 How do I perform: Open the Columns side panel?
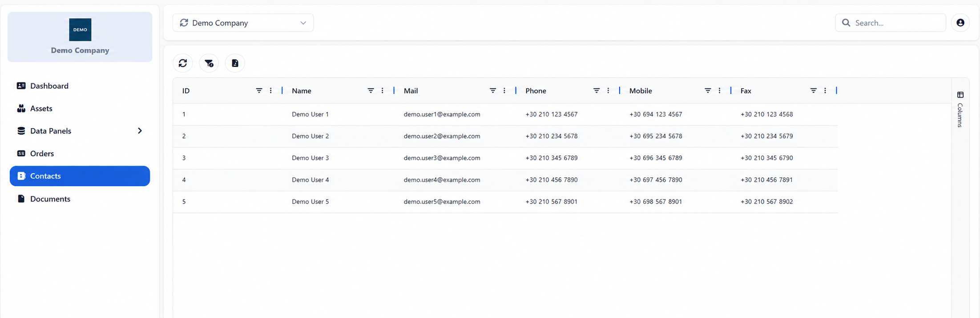pos(960,109)
